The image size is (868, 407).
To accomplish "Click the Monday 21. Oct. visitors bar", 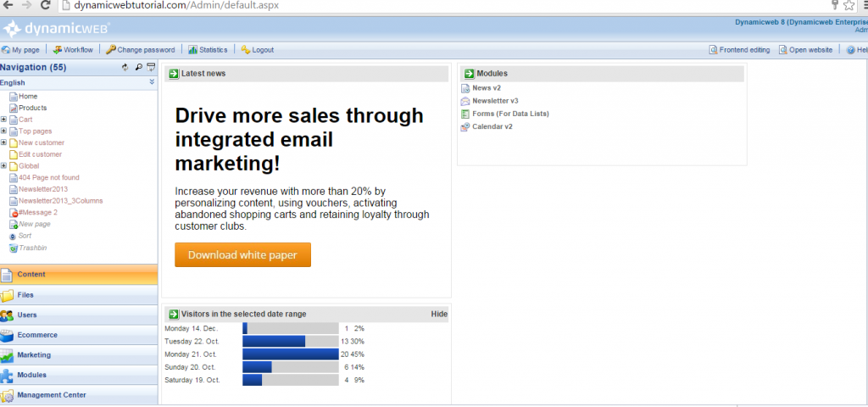I will [x=290, y=354].
